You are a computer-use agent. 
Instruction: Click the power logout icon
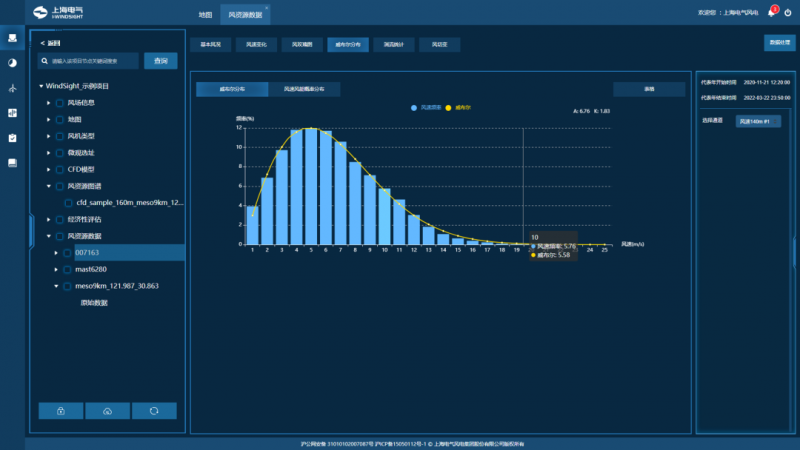pyautogui.click(x=788, y=13)
